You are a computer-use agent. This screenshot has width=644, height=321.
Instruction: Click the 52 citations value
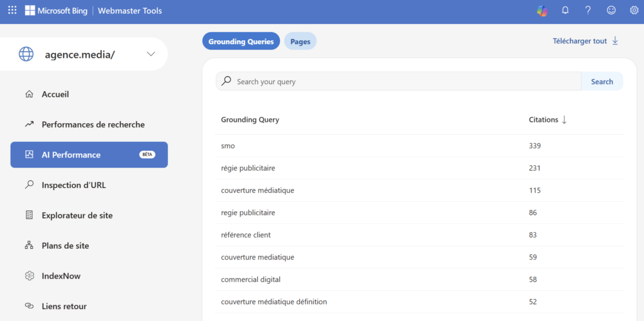coord(533,302)
